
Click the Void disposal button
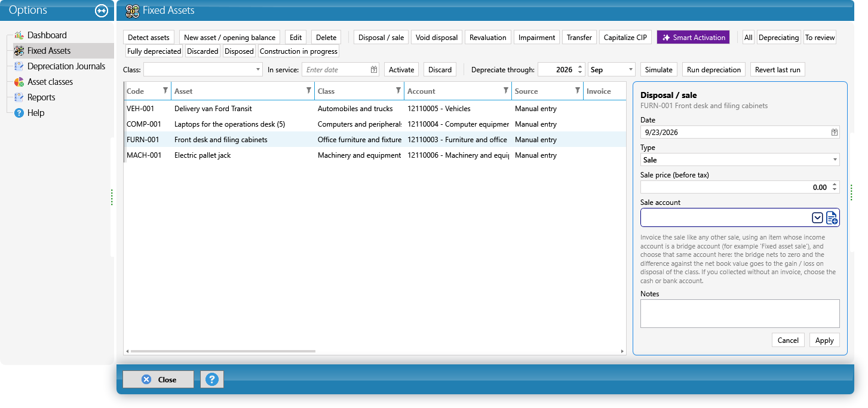(x=437, y=37)
